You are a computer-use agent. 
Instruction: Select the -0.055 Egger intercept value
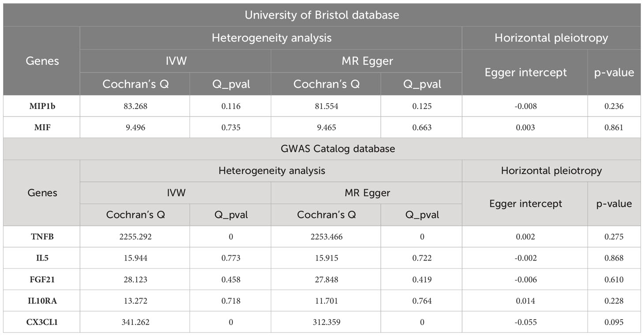pos(525,322)
